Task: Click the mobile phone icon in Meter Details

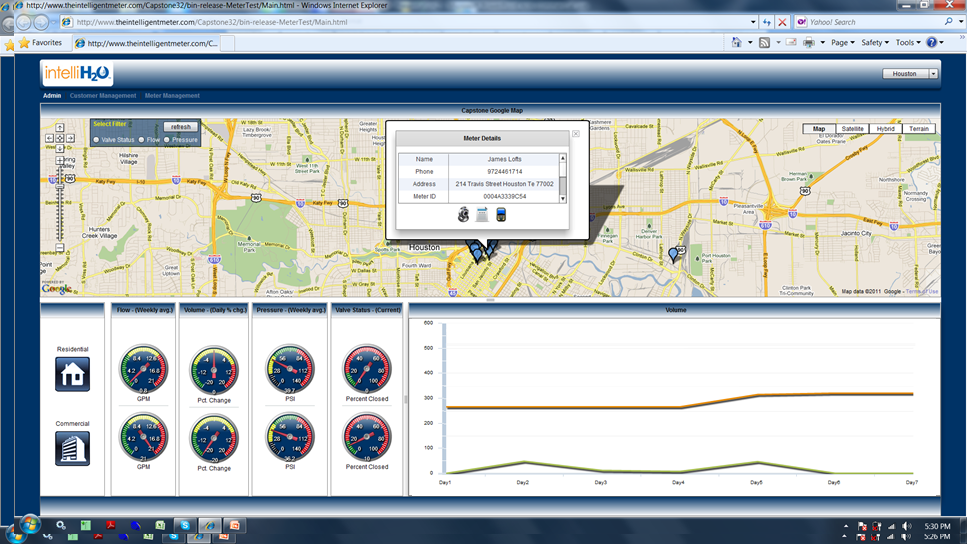Action: click(501, 215)
